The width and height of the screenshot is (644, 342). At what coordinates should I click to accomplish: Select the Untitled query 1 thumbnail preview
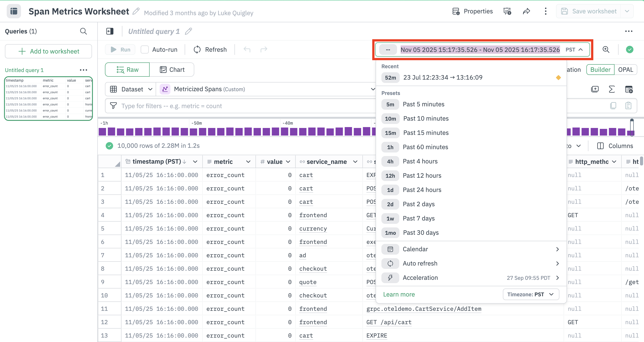(48, 98)
